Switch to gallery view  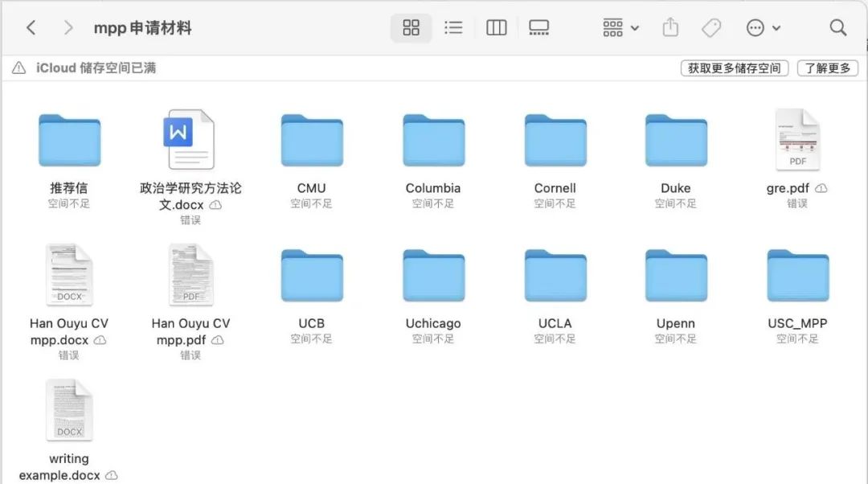(538, 27)
